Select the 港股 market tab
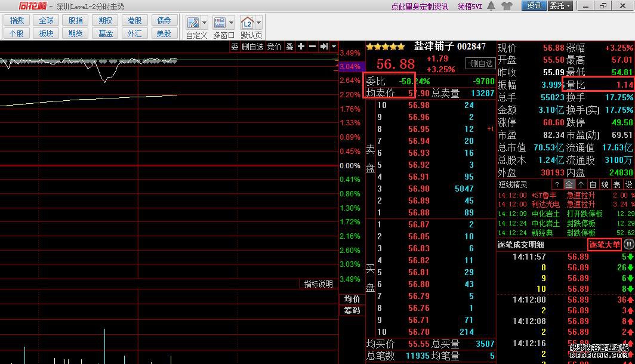 pyautogui.click(x=135, y=20)
